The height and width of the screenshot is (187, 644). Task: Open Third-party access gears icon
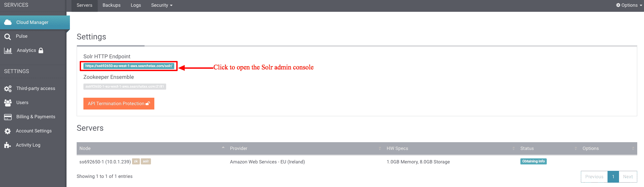(8, 89)
